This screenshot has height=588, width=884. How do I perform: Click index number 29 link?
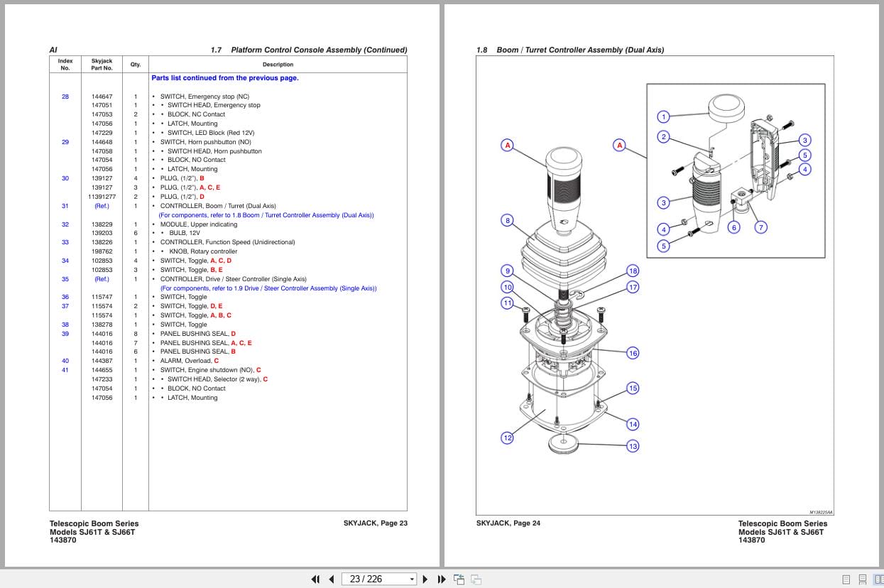tap(65, 142)
